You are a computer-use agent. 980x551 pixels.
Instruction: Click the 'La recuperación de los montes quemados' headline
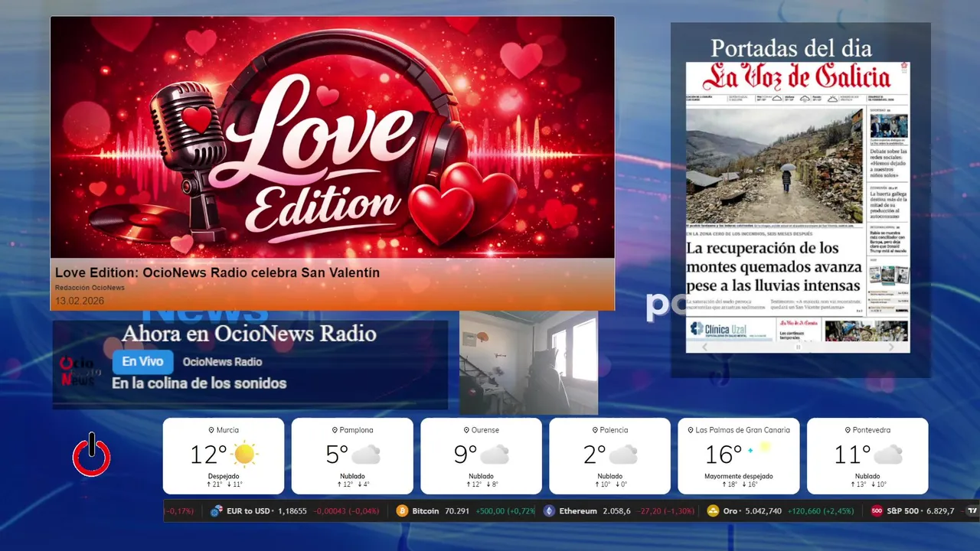[774, 266]
